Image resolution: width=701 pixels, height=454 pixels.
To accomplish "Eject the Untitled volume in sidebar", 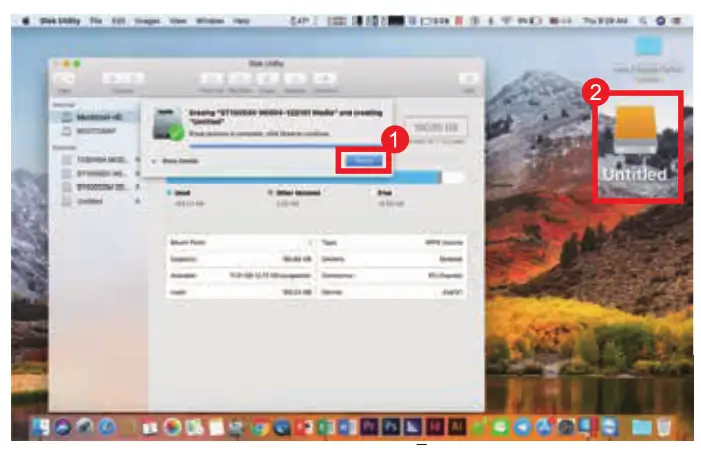I will point(137,201).
